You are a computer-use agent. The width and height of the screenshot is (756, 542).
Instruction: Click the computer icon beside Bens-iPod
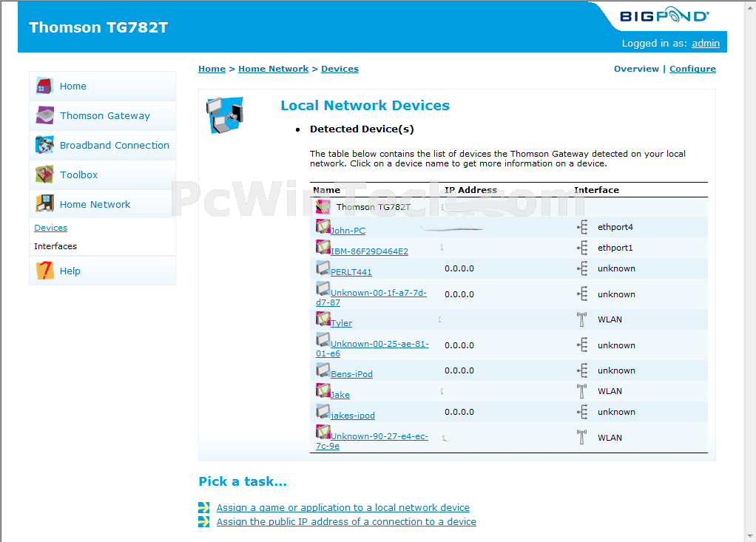pos(323,370)
